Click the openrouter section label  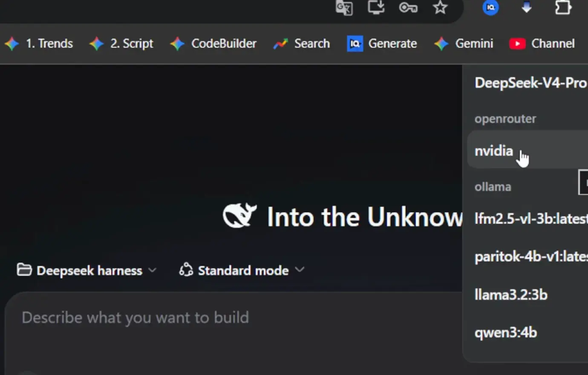[x=505, y=119]
